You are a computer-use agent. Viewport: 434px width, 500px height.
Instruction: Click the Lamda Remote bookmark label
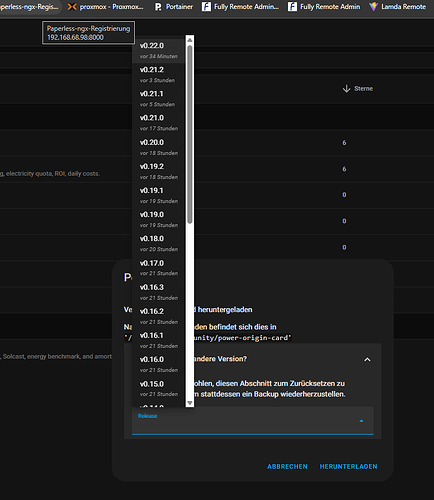(x=403, y=6)
